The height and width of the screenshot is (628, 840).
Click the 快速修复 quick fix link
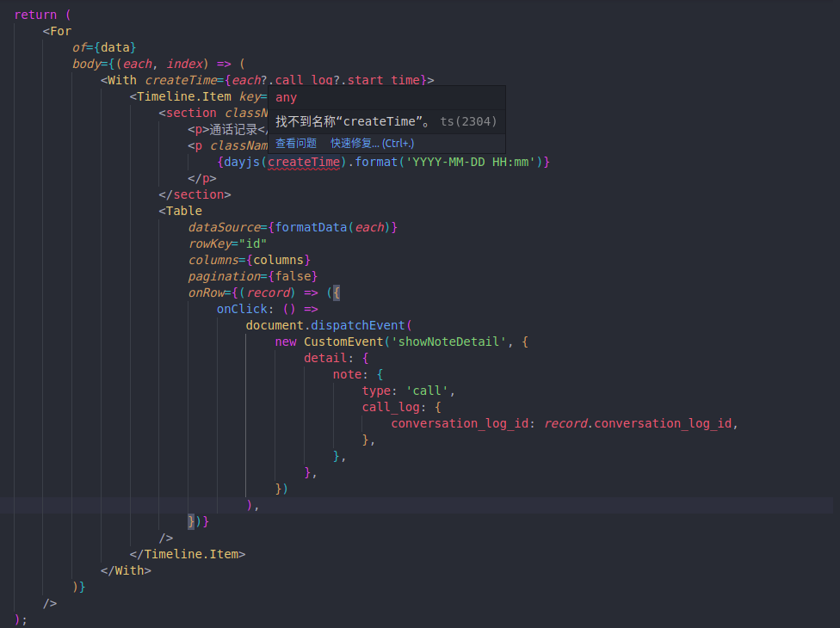pos(372,144)
